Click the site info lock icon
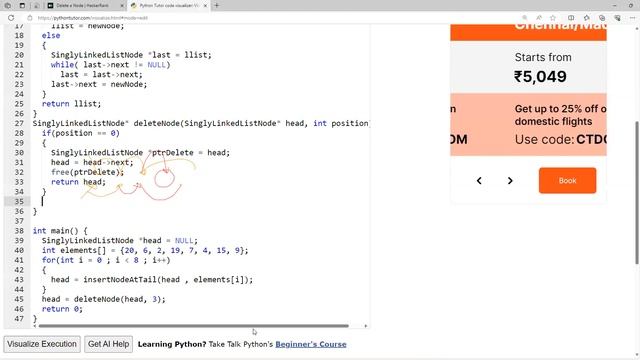 [29, 18]
